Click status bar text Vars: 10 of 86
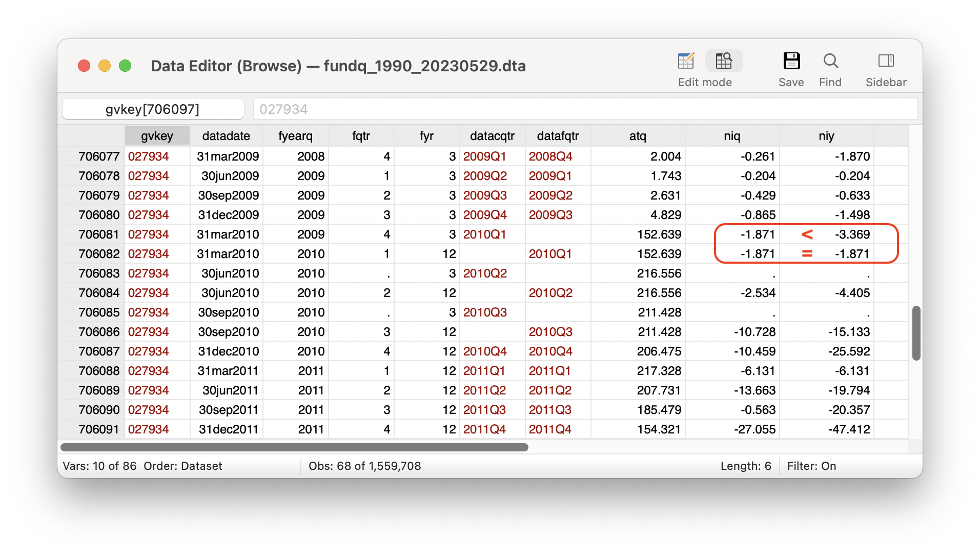This screenshot has height=554, width=980. tap(99, 466)
